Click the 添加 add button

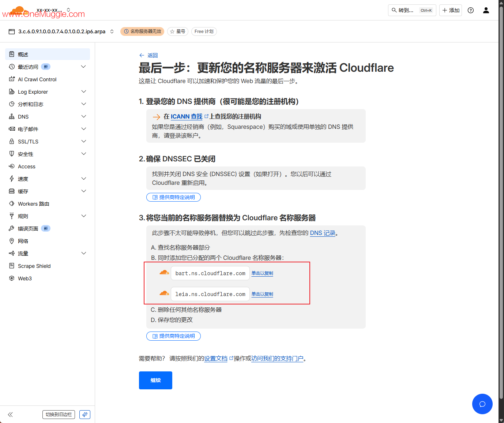[451, 10]
